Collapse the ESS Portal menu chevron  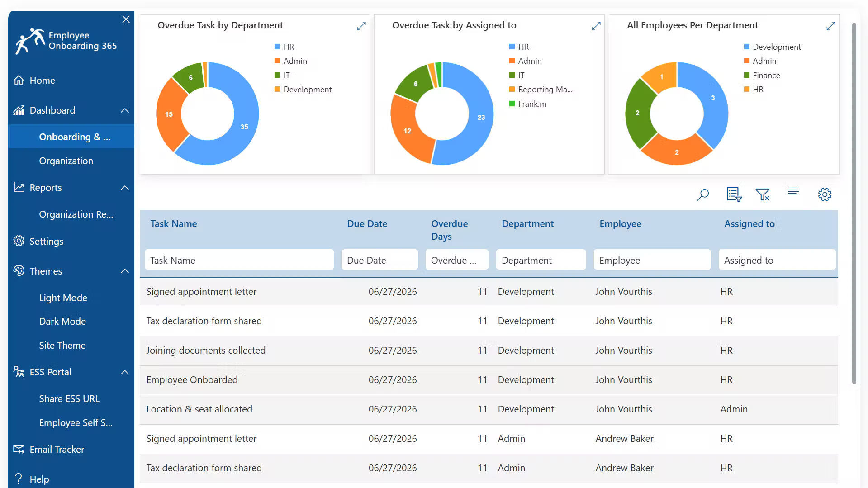click(125, 372)
